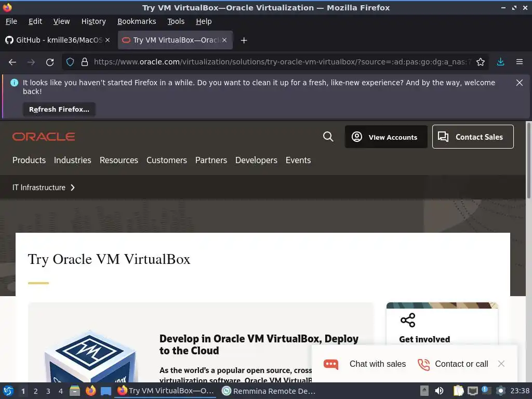This screenshot has height=399, width=532.
Task: Close the GitHub tab
Action: [108, 40]
